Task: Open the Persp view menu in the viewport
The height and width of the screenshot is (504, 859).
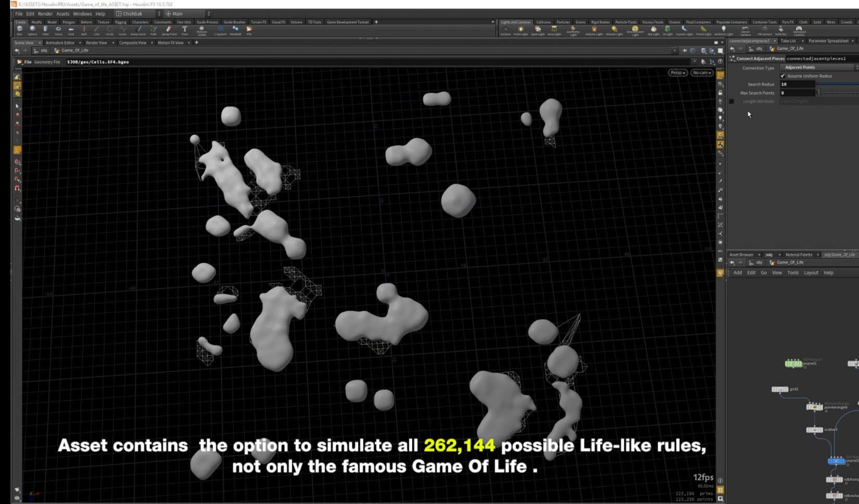Action: coord(677,73)
